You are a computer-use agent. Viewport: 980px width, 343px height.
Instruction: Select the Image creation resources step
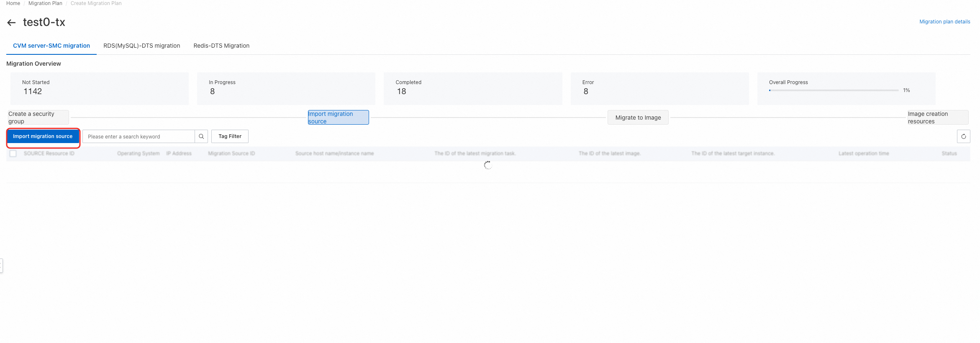(x=938, y=118)
